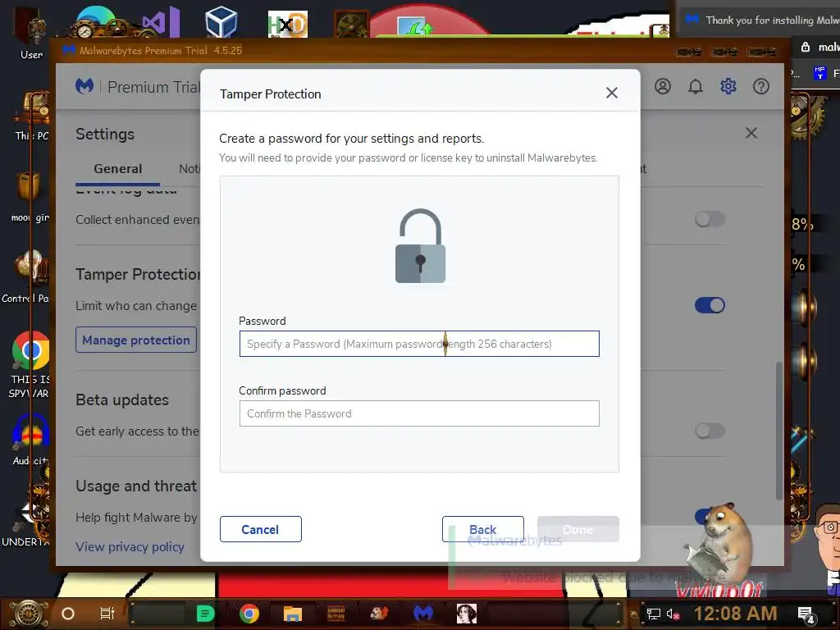Click the Cancel button

(x=260, y=529)
